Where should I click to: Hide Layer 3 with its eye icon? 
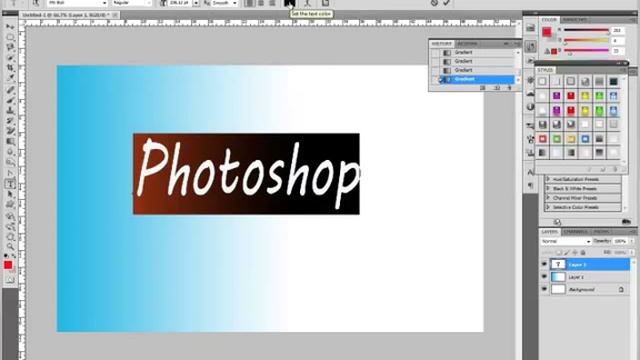(x=544, y=264)
